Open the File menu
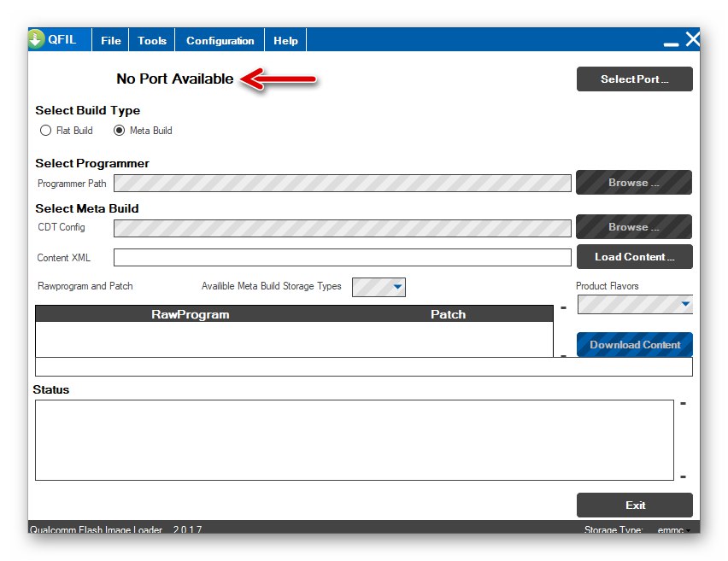728x561 pixels. (x=111, y=40)
